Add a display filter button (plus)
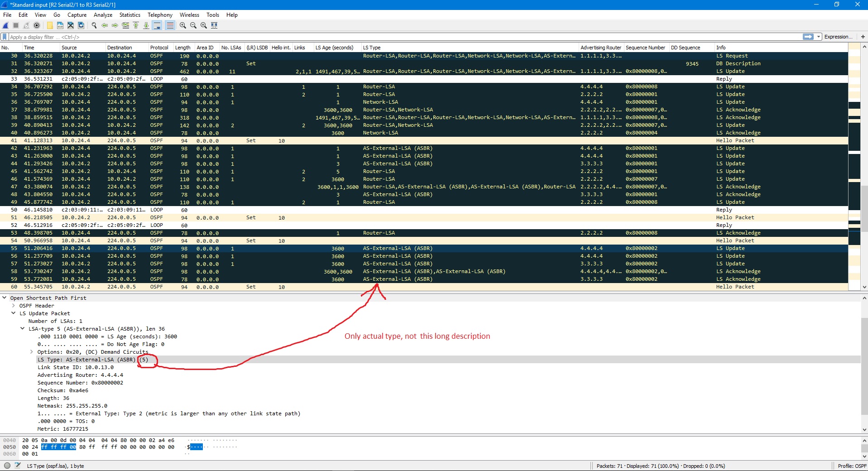Image resolution: width=868 pixels, height=471 pixels. point(863,37)
